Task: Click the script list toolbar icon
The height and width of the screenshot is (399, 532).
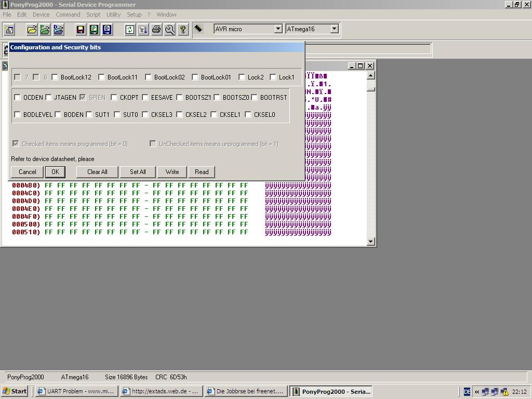Action: 143,30
